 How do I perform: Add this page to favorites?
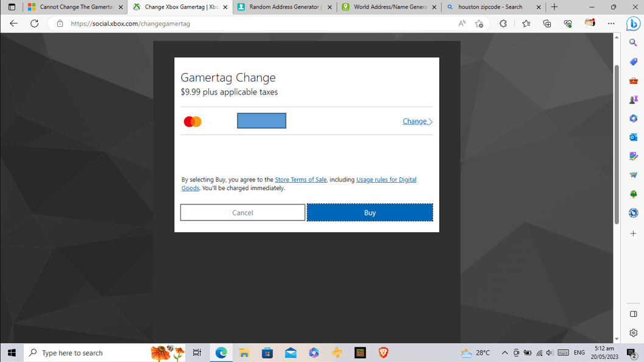(479, 23)
